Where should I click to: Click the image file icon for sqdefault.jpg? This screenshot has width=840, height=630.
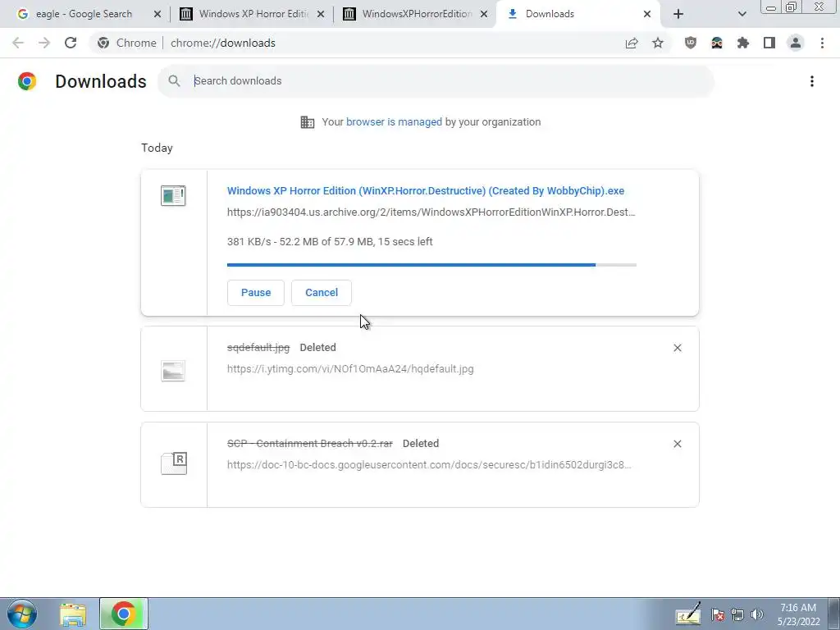(173, 371)
